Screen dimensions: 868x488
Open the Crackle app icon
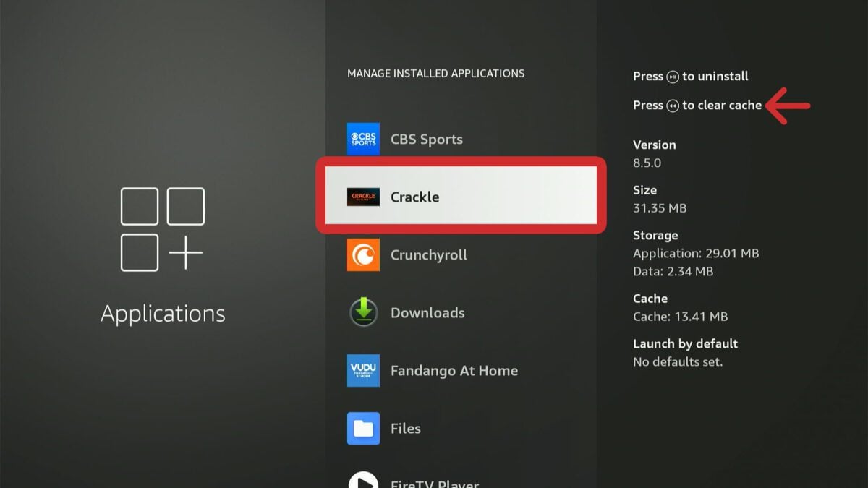click(x=363, y=197)
